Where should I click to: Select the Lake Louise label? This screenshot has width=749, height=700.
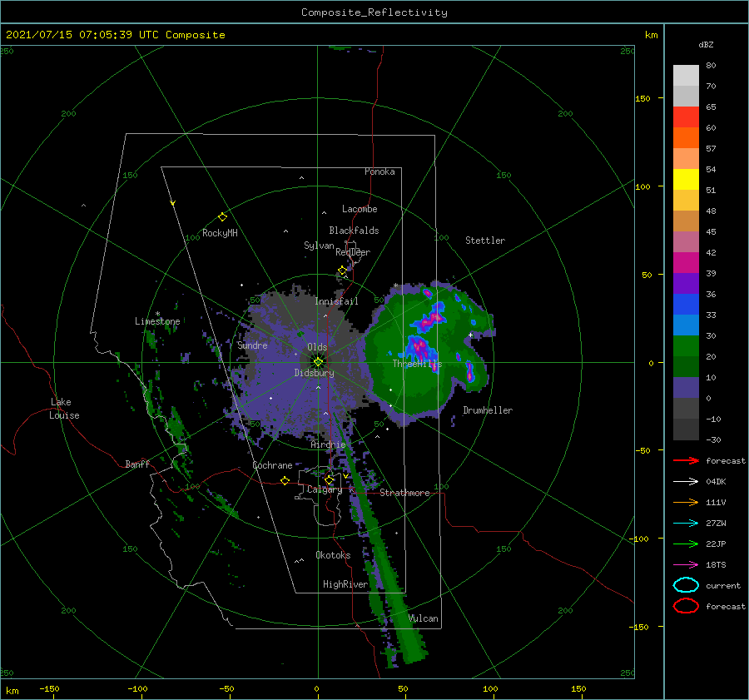pyautogui.click(x=64, y=409)
